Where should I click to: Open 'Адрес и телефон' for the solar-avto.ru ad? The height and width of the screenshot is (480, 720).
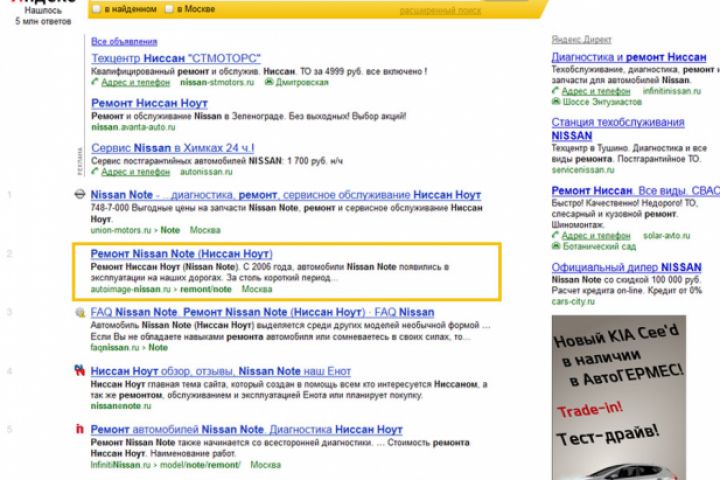point(596,236)
